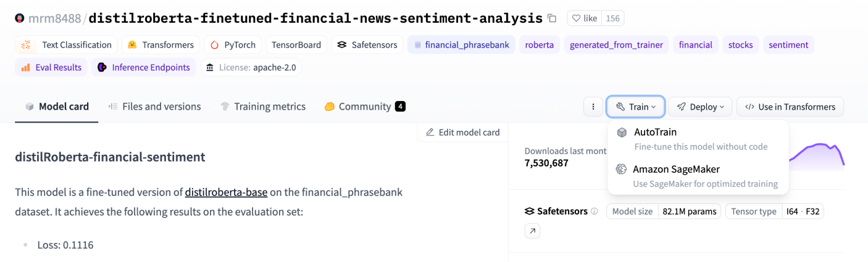Expand the Deploy dropdown
The image size is (868, 262).
click(700, 107)
